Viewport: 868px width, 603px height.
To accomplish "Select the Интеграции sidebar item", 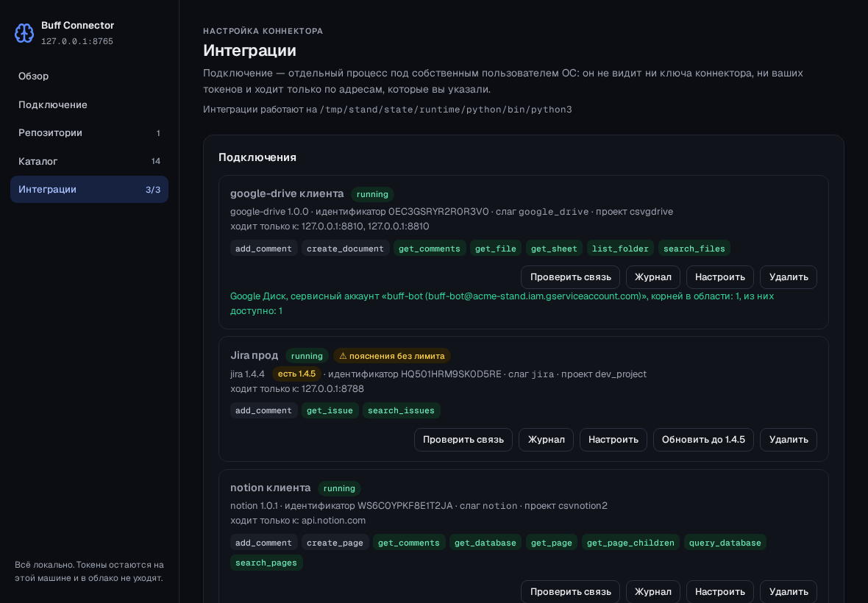I will click(89, 189).
